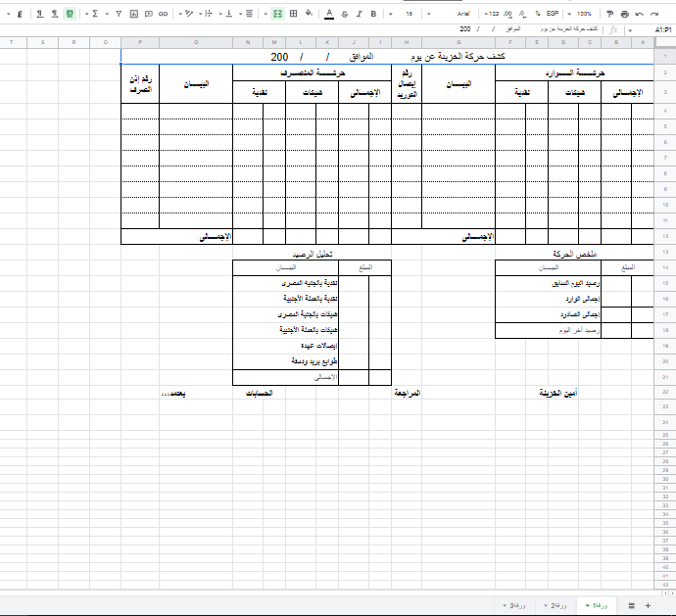Click the Bold formatting icon
676x616 pixels.
coord(373,15)
